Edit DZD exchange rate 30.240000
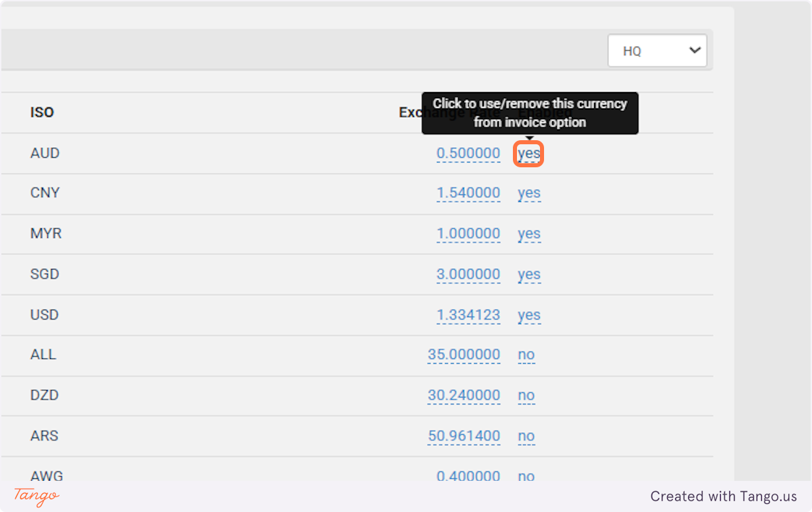The height and width of the screenshot is (512, 812). 464,395
